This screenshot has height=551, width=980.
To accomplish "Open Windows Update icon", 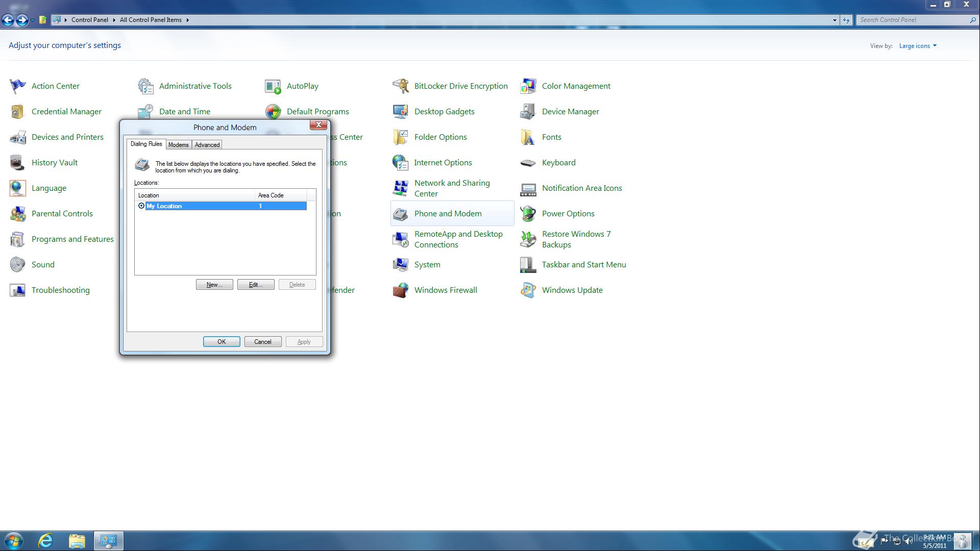I will (528, 290).
